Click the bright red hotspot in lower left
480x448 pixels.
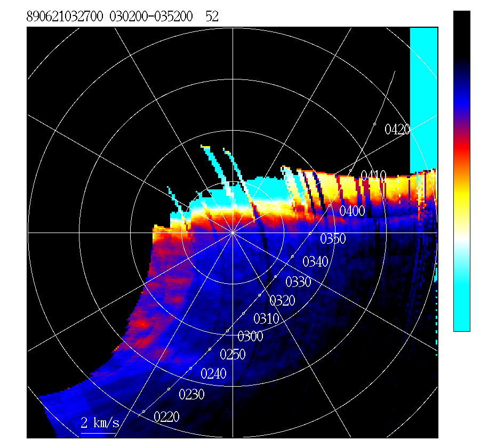point(142,323)
